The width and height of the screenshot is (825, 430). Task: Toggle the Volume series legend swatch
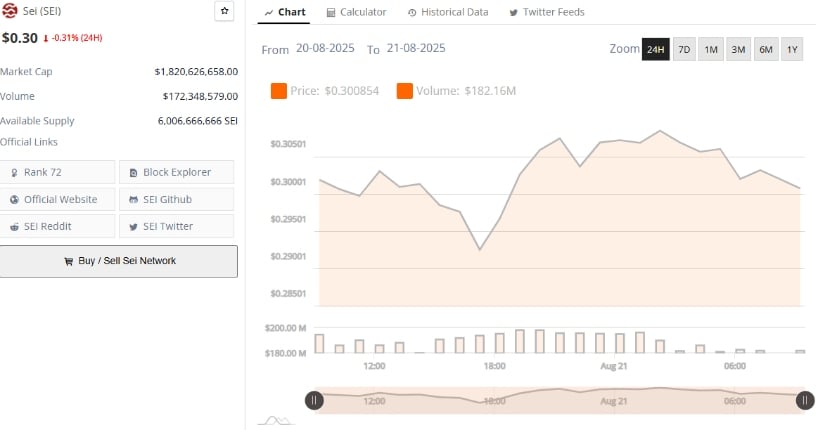(x=405, y=91)
